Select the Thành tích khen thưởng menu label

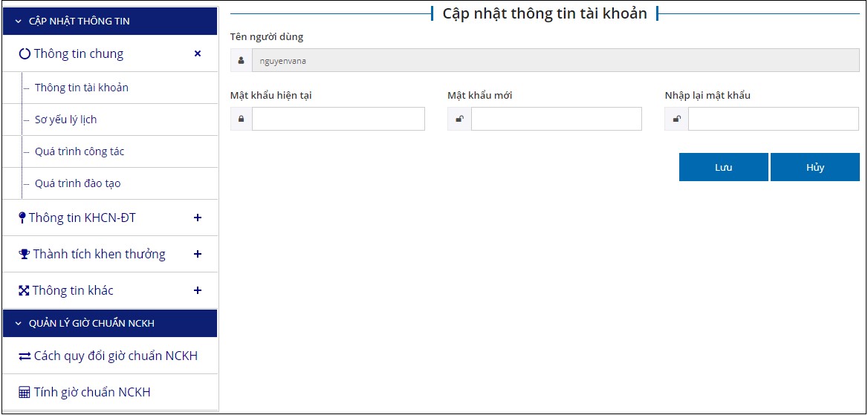99,255
